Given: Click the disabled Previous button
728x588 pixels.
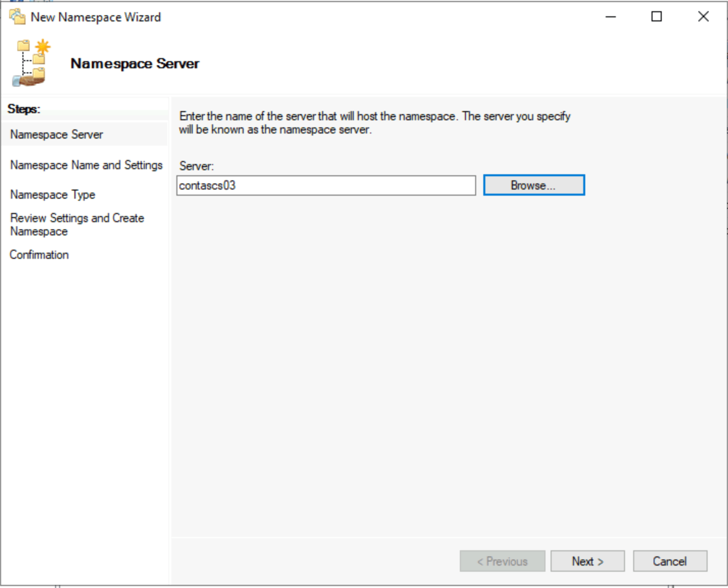Looking at the screenshot, I should (502, 561).
